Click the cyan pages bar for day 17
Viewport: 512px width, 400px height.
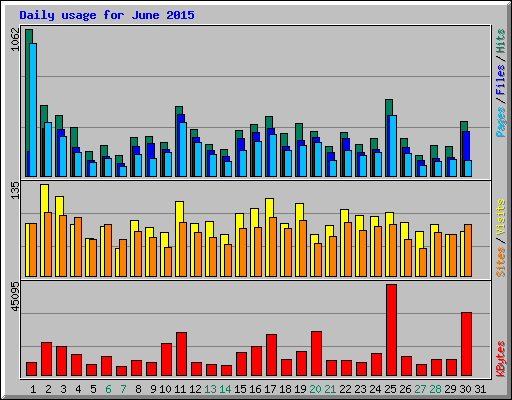pos(273,156)
